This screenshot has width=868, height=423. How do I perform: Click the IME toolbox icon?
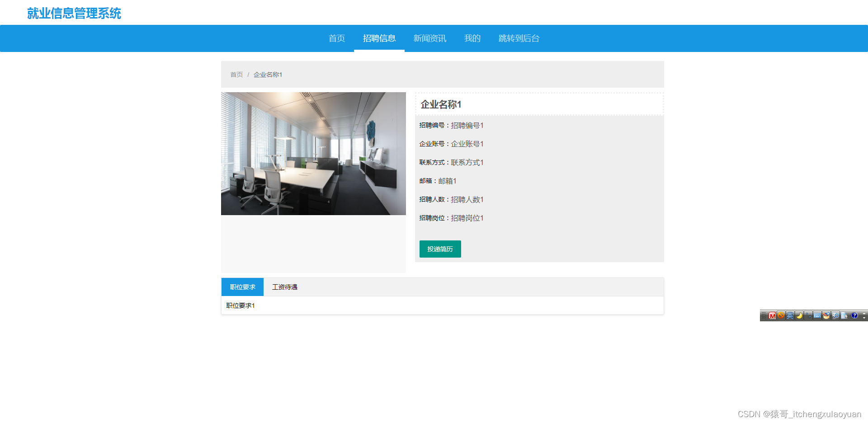pyautogui.click(x=826, y=315)
